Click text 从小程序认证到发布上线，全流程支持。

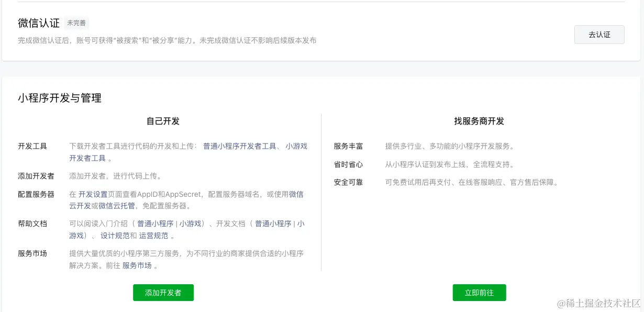451,164
